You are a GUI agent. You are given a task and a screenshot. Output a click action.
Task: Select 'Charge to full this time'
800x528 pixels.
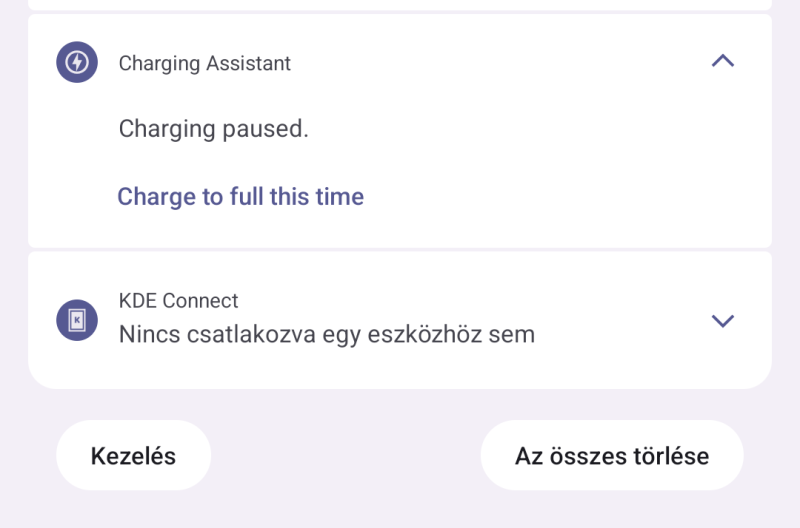click(x=241, y=197)
